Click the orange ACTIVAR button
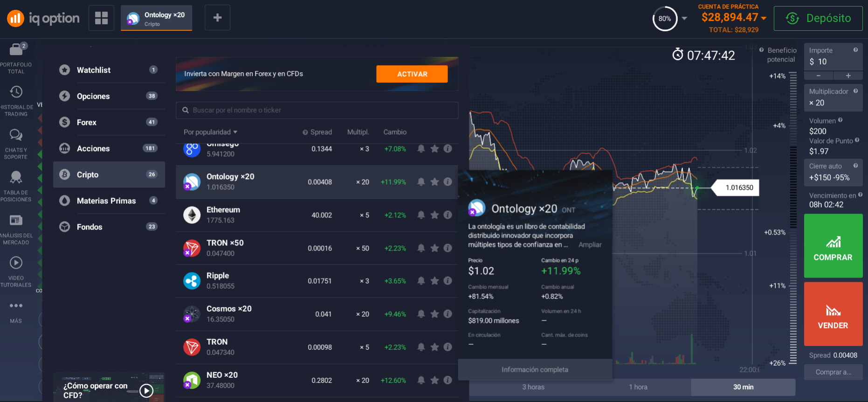The image size is (868, 402). pyautogui.click(x=412, y=74)
